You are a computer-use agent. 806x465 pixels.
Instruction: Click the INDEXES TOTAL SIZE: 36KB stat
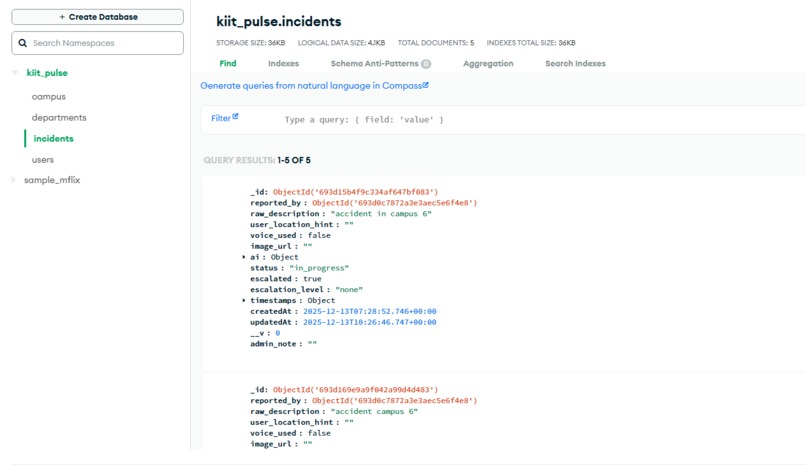[531, 43]
